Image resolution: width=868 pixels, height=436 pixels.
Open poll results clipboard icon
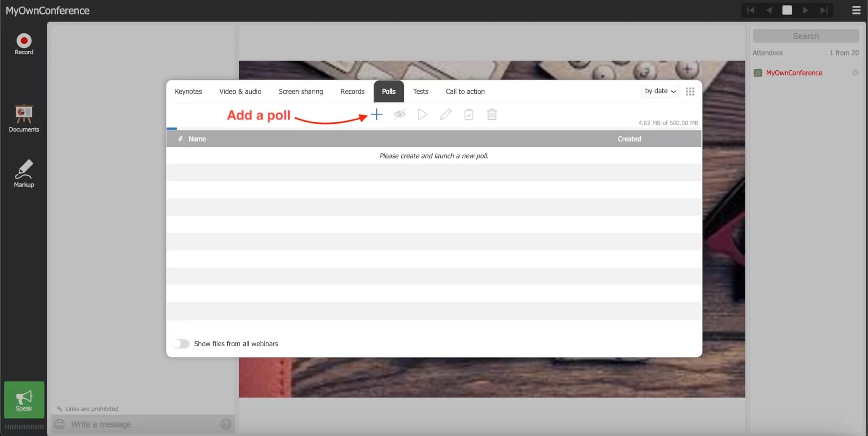pos(469,114)
